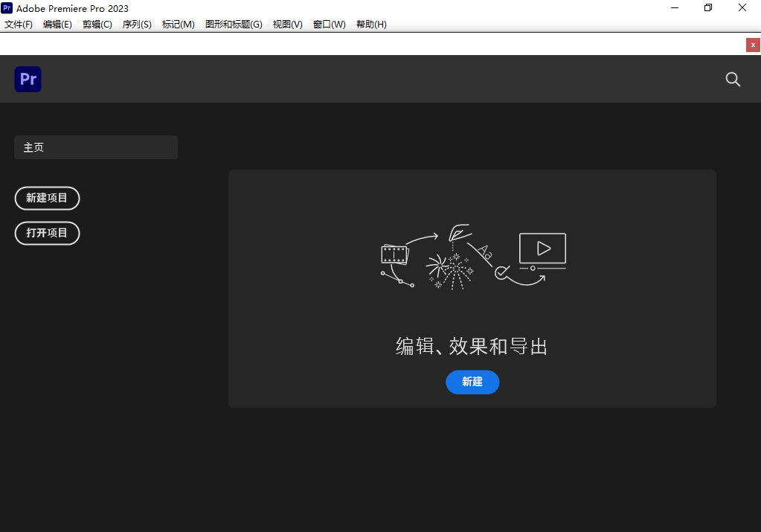Restore down the Premiere Pro window
Viewport: 761px width, 532px height.
[708, 8]
